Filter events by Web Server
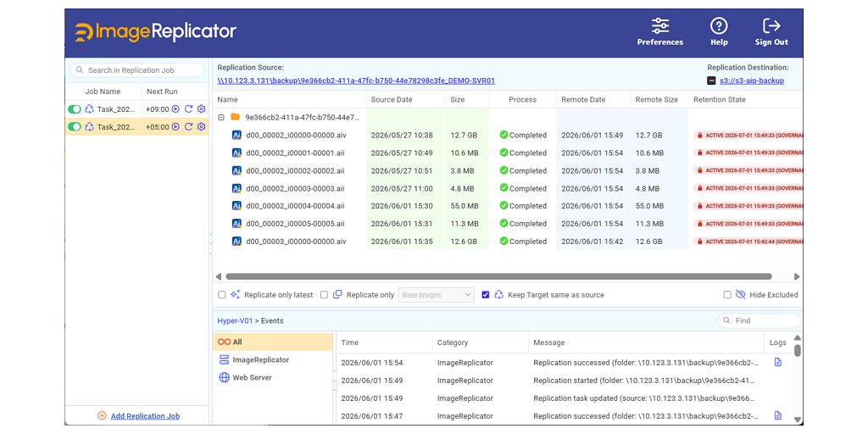This screenshot has height=434, width=868. click(272, 377)
